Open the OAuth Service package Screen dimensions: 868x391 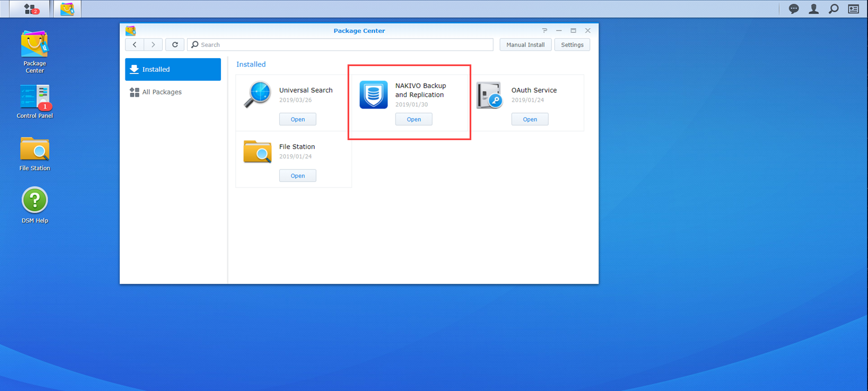click(530, 119)
